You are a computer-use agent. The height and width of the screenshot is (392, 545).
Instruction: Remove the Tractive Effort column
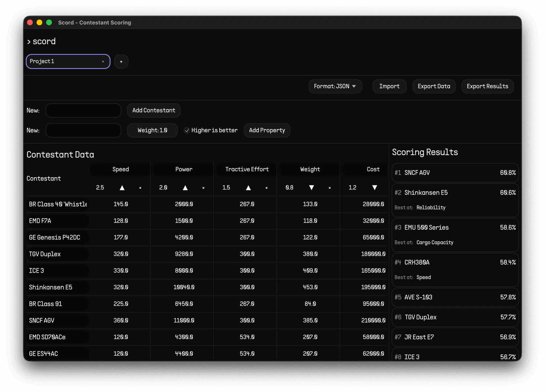point(267,188)
